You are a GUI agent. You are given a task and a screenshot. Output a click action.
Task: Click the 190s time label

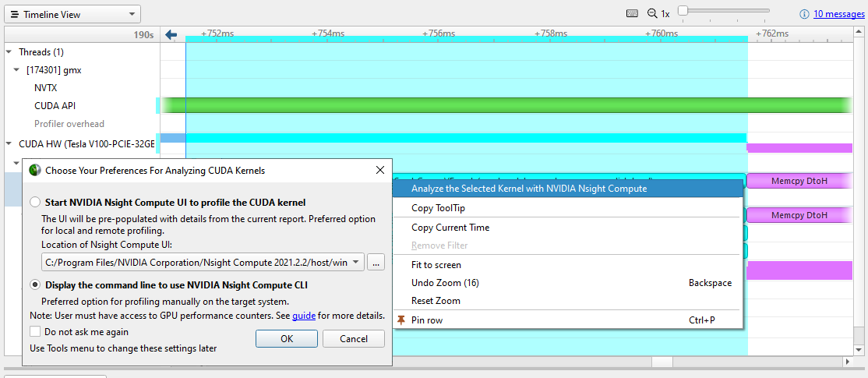point(143,34)
